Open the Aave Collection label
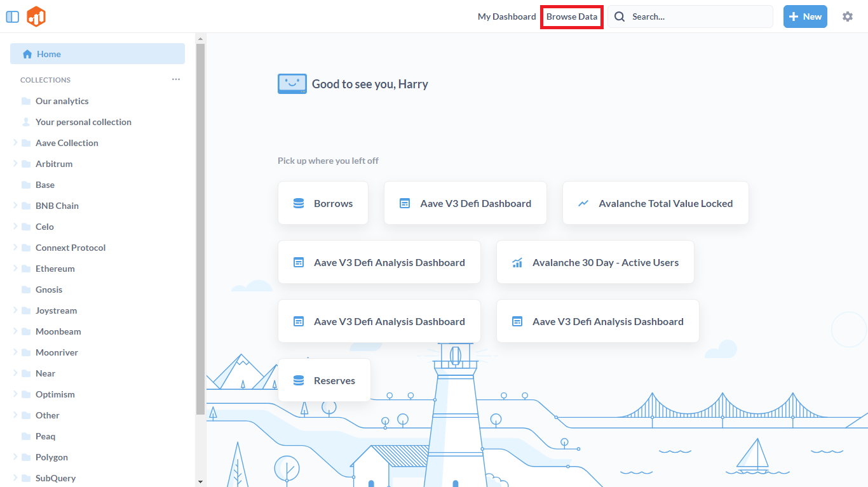This screenshot has height=487, width=868. pyautogui.click(x=67, y=143)
